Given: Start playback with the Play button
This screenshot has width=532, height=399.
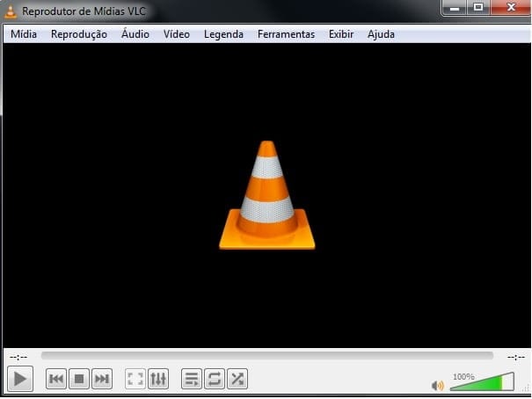Looking at the screenshot, I should tap(20, 379).
